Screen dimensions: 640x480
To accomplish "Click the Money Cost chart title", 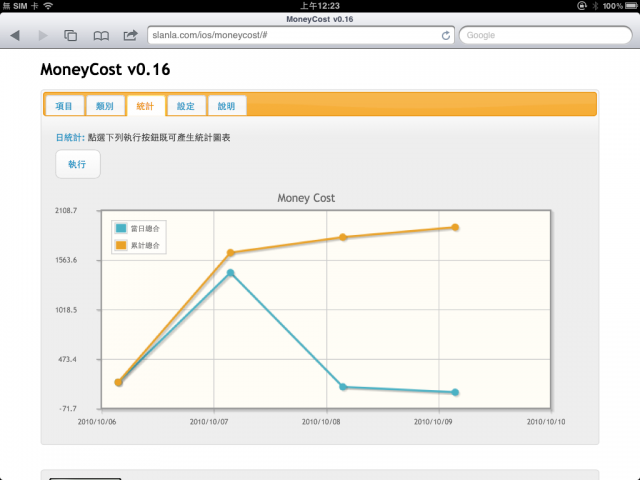I will 306,198.
